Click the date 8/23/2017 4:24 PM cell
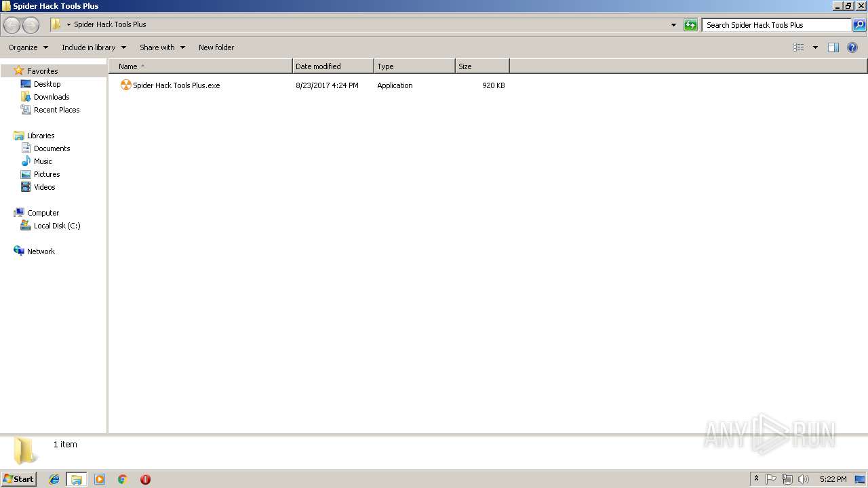Screen dimensions: 868x488 (327, 85)
